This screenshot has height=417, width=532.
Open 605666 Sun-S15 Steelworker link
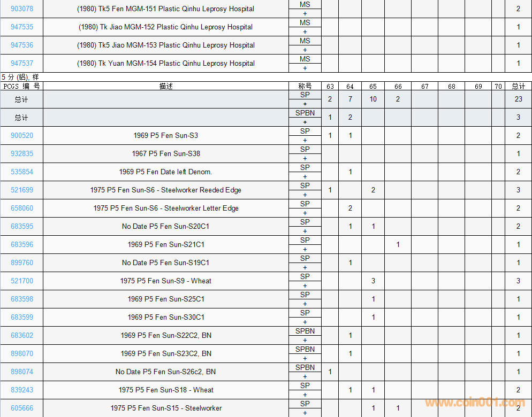[22, 408]
